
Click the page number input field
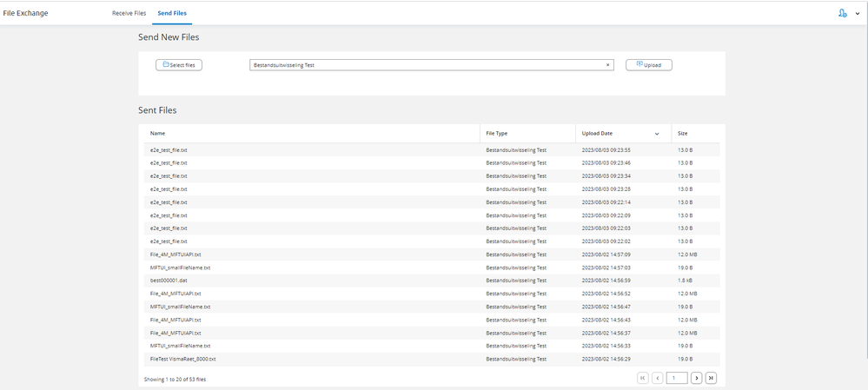[677, 378]
